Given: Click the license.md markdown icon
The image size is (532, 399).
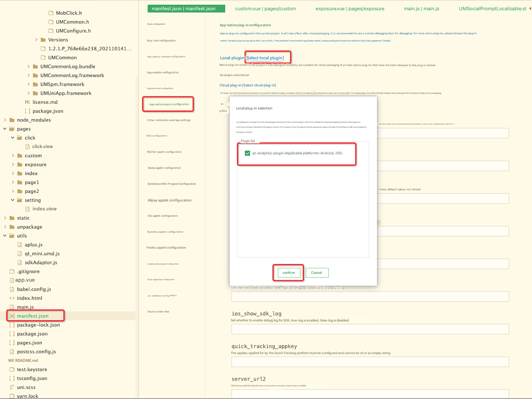Looking at the screenshot, I should 28,102.
